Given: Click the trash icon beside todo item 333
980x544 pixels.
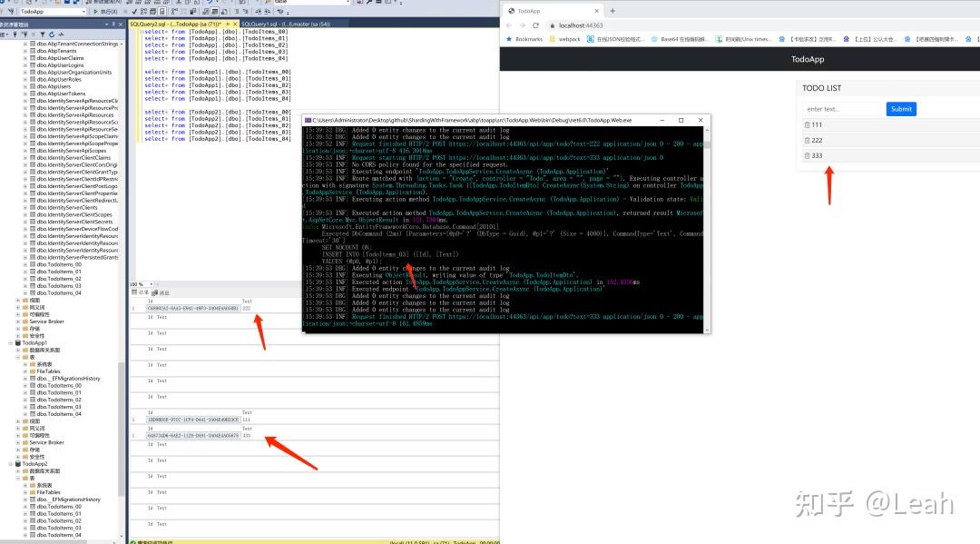Looking at the screenshot, I should [x=808, y=155].
